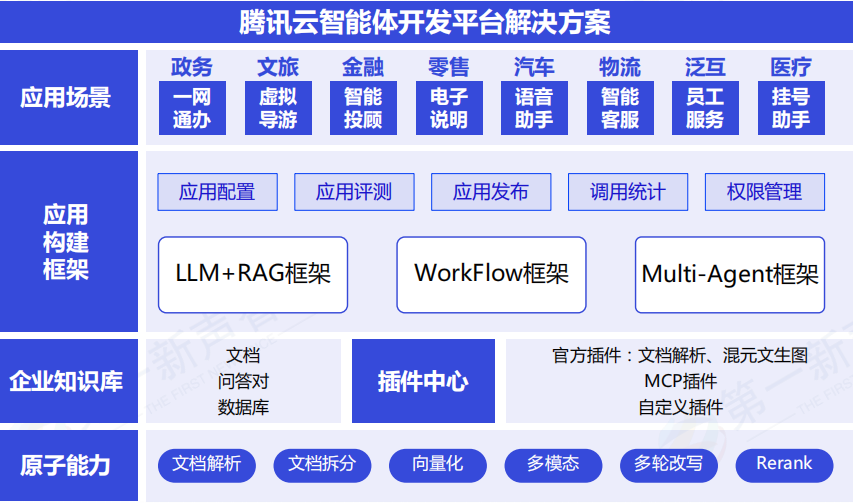Open the 挂号助手 scenario tile
This screenshot has height=503, width=853.
point(791,108)
